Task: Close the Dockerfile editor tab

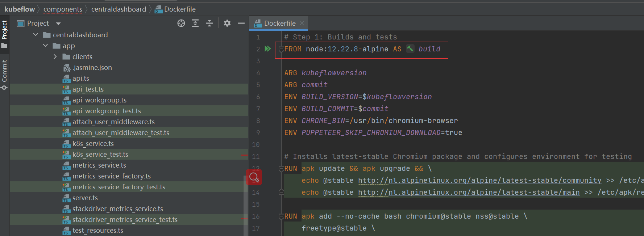Action: pyautogui.click(x=302, y=23)
